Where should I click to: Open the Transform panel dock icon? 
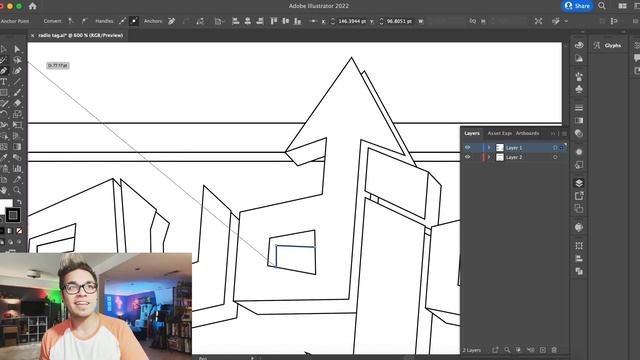coord(579,246)
